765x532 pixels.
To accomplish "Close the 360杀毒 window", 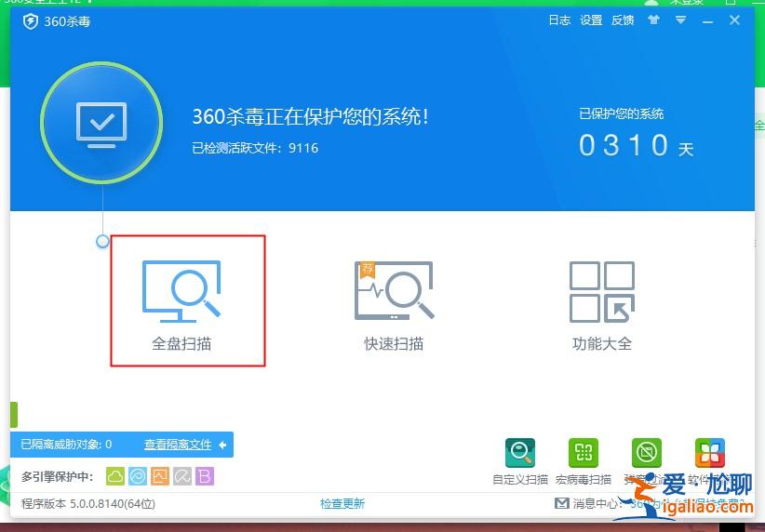I will pos(734,20).
